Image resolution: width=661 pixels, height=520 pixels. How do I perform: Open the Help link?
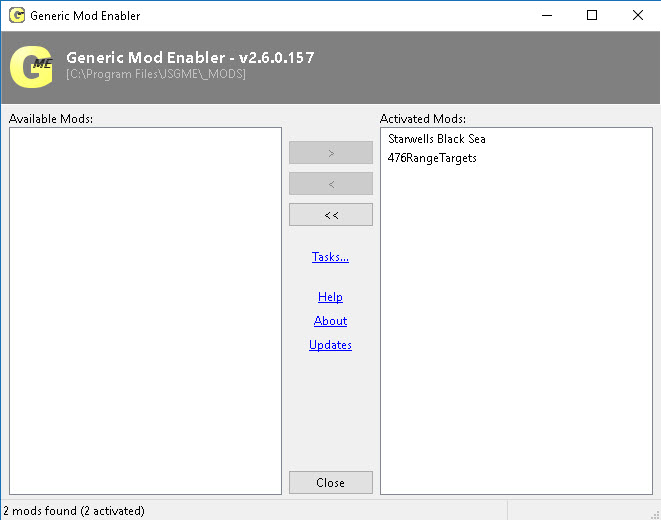[x=330, y=297]
